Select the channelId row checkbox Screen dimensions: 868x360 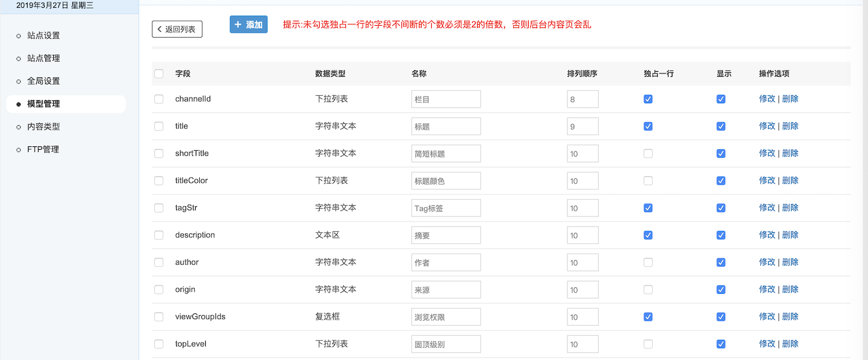point(159,99)
